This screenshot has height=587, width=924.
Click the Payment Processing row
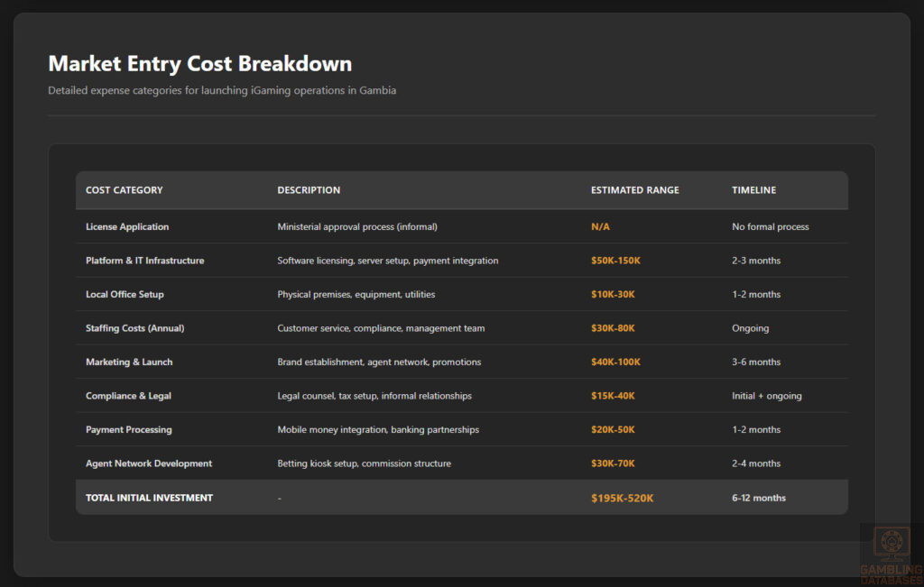click(x=130, y=429)
